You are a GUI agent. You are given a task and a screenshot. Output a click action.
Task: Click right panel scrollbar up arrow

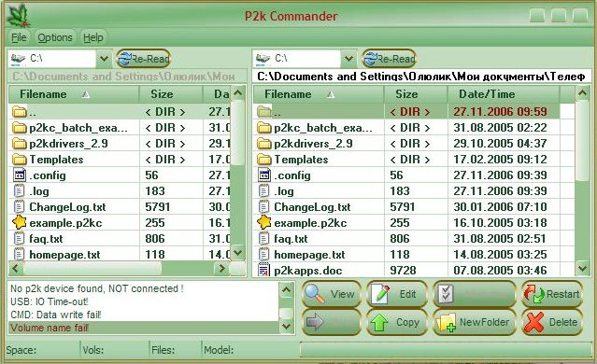[583, 92]
